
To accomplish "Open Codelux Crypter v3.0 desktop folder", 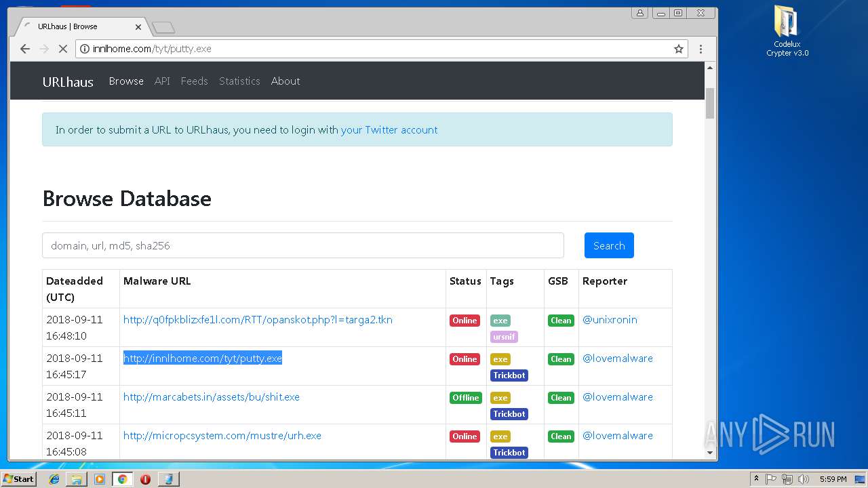I will pyautogui.click(x=787, y=32).
